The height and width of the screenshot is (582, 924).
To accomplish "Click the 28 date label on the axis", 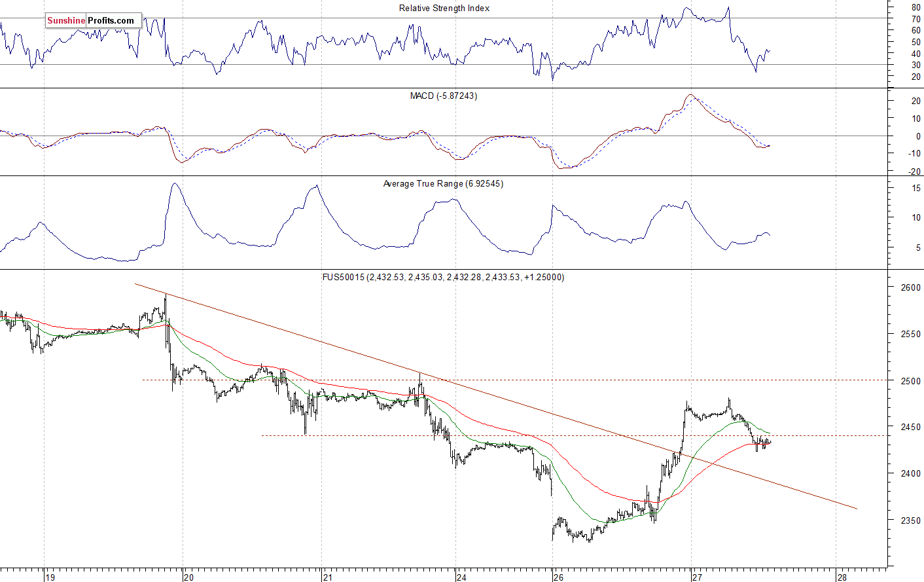I will [842, 577].
